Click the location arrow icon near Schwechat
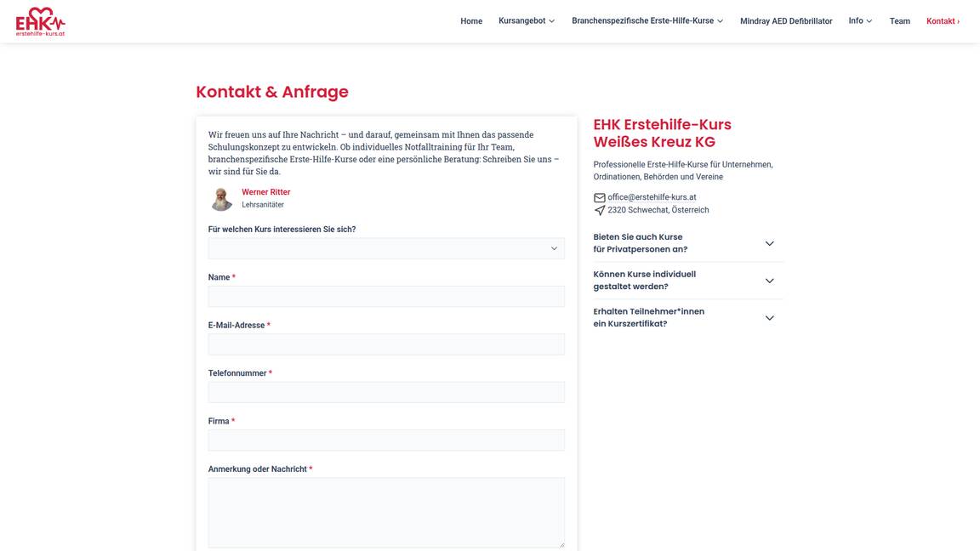The image size is (980, 551). (x=599, y=210)
